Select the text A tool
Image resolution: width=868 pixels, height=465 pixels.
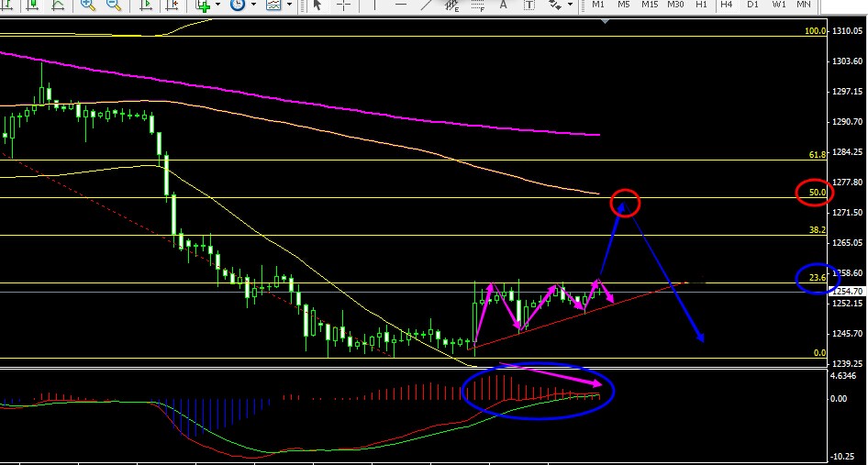click(x=503, y=5)
